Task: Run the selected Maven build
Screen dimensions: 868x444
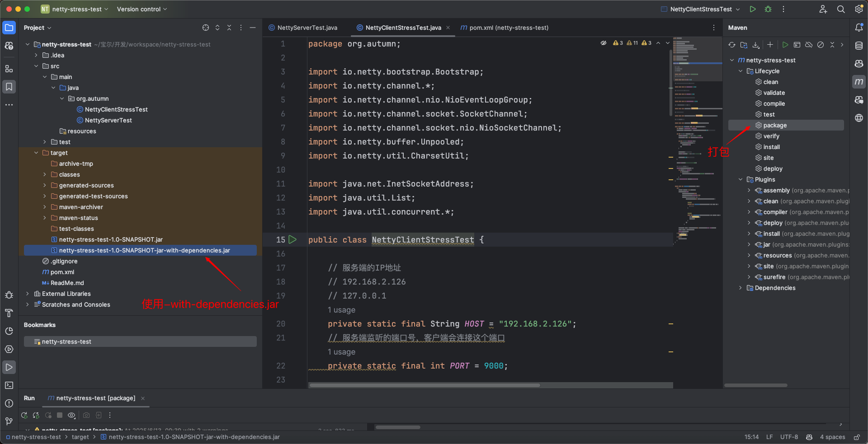Action: coord(785,45)
